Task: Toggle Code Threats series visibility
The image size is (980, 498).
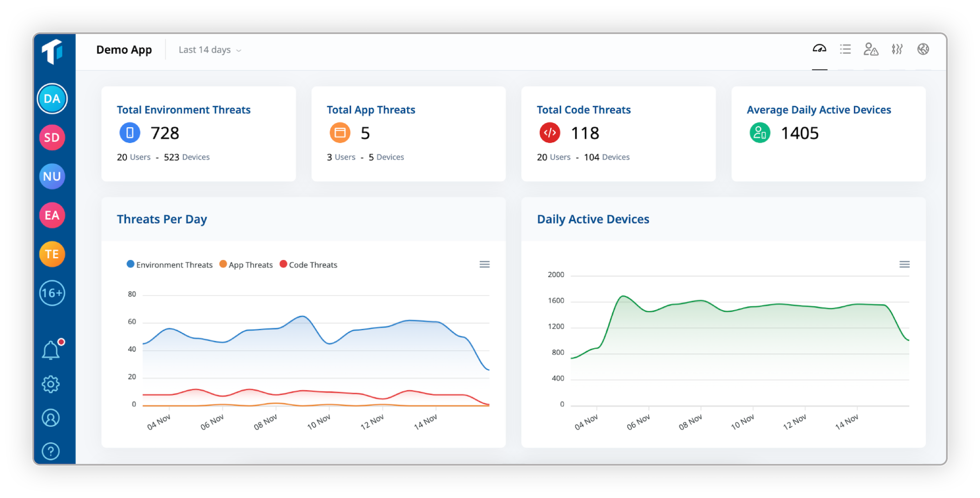Action: 308,264
